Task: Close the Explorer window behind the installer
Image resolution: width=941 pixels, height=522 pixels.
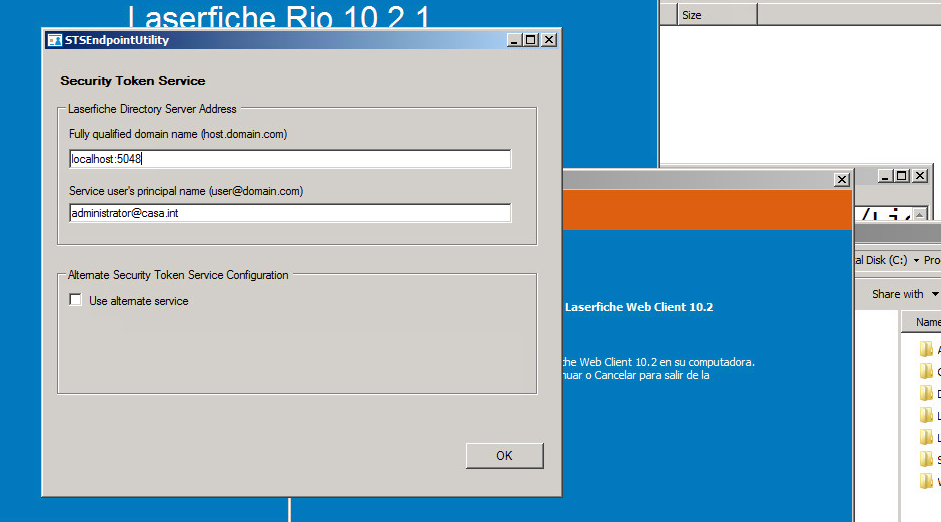Action: 919,176
